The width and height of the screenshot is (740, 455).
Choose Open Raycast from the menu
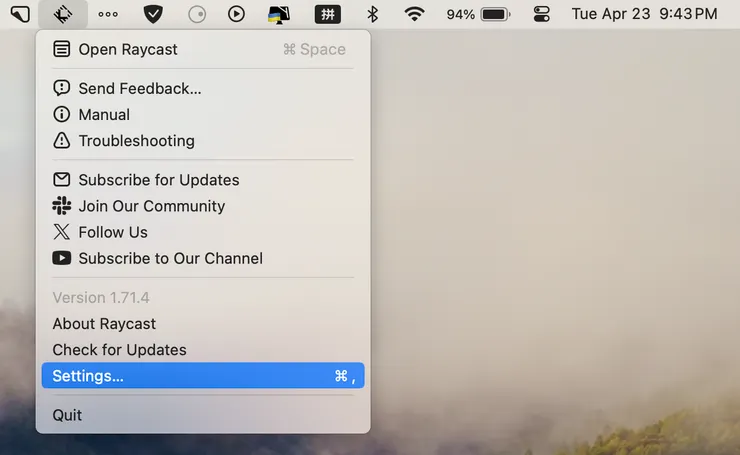coord(203,49)
